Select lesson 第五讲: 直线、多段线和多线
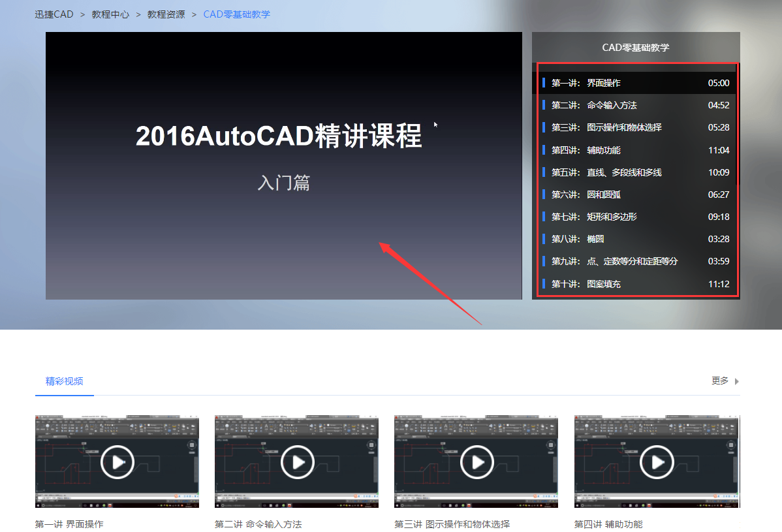This screenshot has height=532, width=782. [636, 172]
